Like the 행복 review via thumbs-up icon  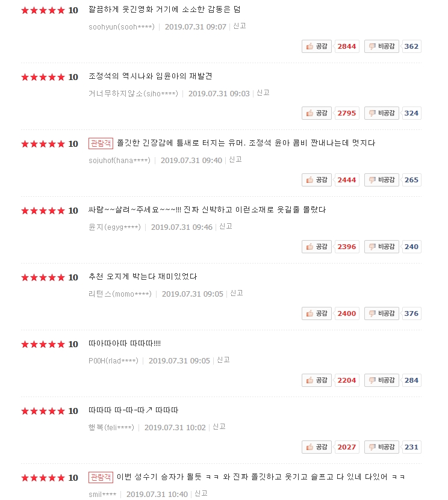310,447
